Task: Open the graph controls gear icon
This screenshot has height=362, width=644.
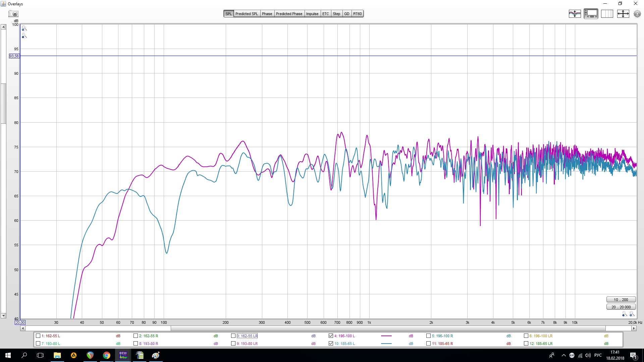Action: tap(637, 14)
